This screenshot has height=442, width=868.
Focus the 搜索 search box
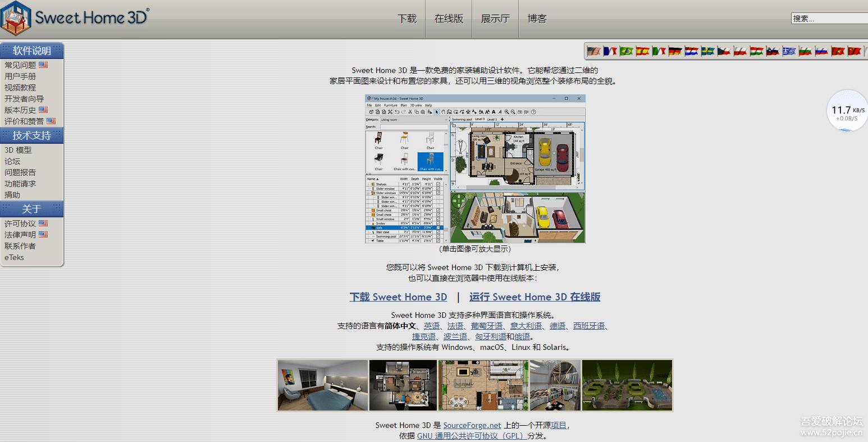coord(830,19)
